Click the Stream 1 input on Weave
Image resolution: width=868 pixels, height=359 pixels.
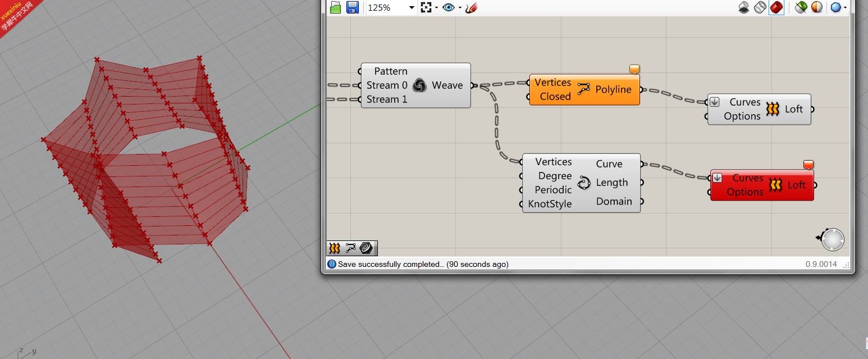click(x=387, y=99)
